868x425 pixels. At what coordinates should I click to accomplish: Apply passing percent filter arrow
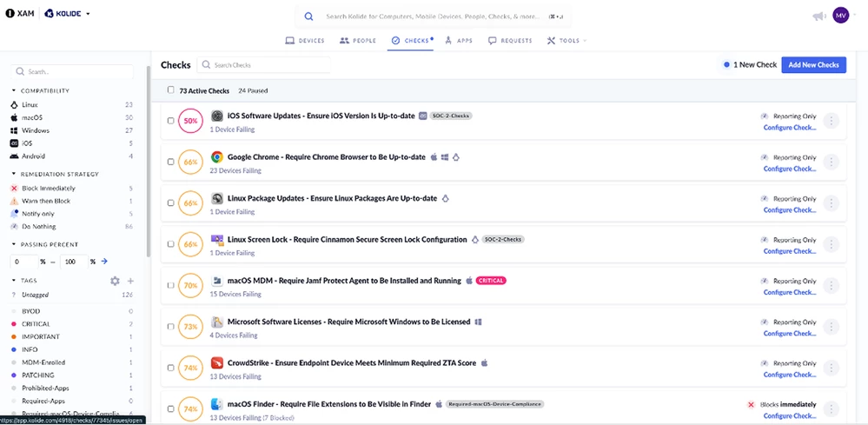tap(104, 262)
